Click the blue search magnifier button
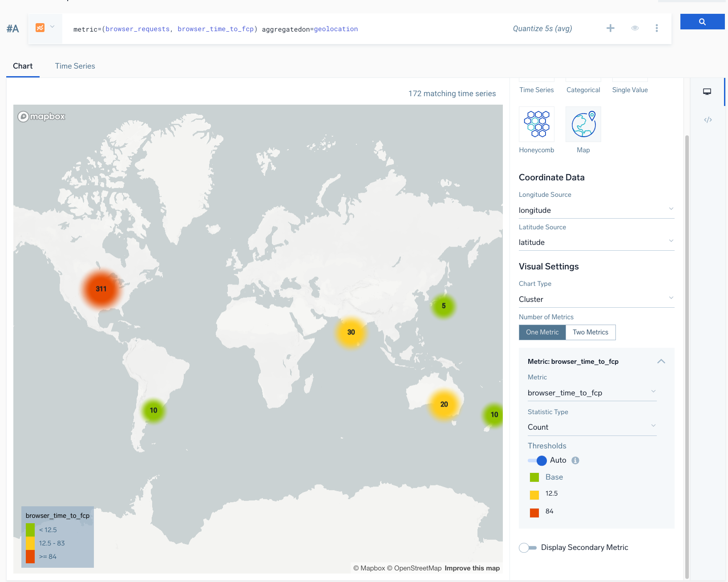 pos(702,21)
